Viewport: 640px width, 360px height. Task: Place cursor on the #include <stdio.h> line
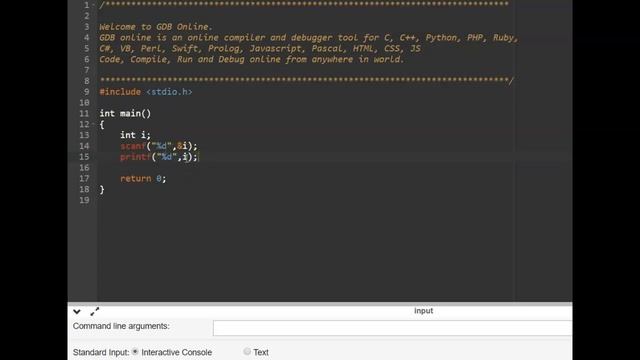click(146, 92)
